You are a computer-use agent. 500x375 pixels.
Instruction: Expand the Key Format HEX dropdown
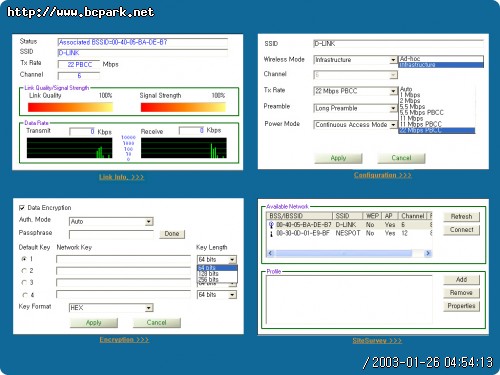tap(149, 308)
